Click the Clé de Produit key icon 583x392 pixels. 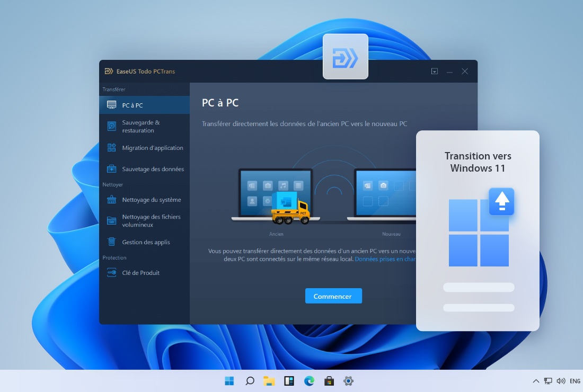(112, 272)
